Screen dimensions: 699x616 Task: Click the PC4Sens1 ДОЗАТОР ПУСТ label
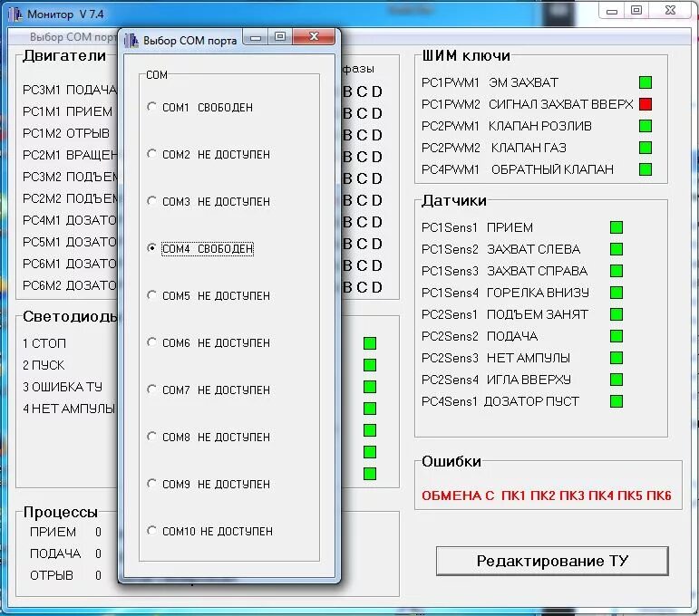(x=500, y=401)
